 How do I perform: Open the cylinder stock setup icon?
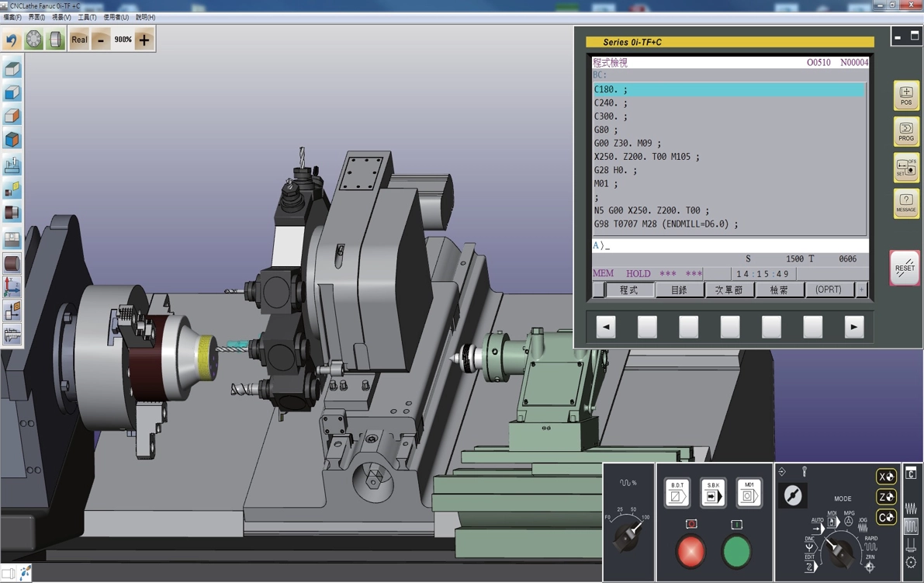[x=12, y=263]
